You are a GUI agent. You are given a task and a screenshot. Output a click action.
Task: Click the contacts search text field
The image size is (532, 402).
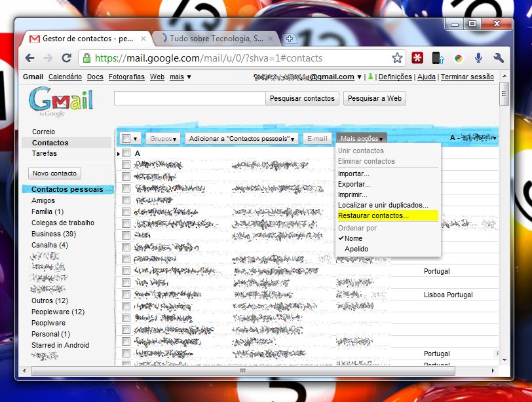(189, 98)
